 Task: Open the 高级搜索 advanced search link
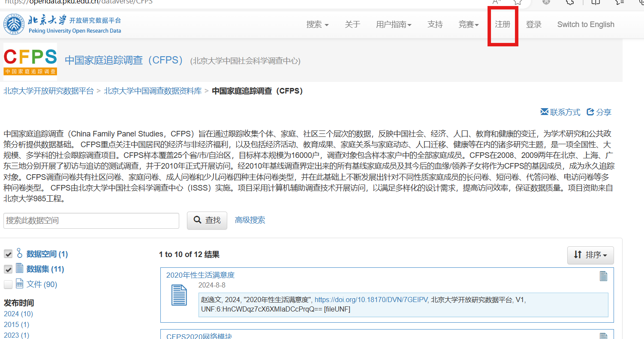coord(250,220)
